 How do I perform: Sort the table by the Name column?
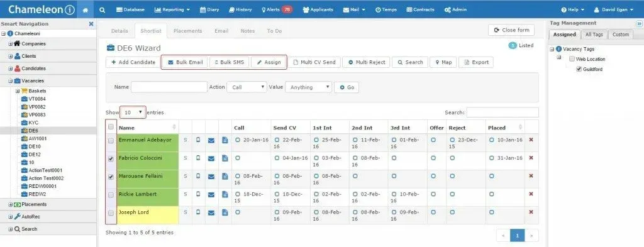147,128
